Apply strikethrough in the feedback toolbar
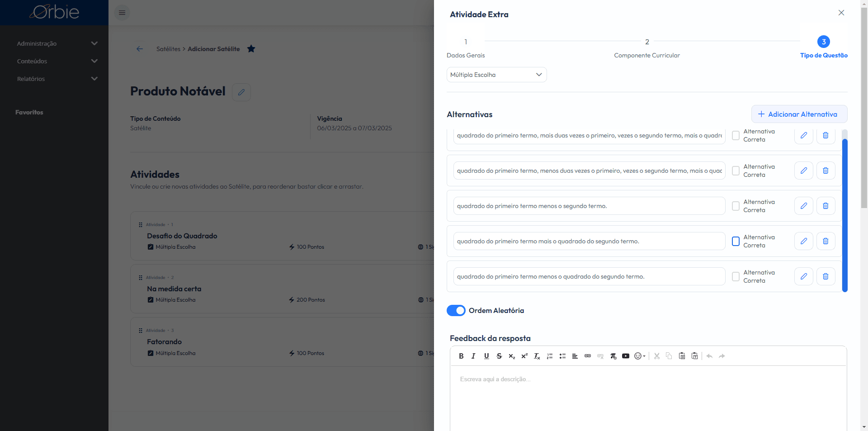Image resolution: width=868 pixels, height=431 pixels. point(499,356)
